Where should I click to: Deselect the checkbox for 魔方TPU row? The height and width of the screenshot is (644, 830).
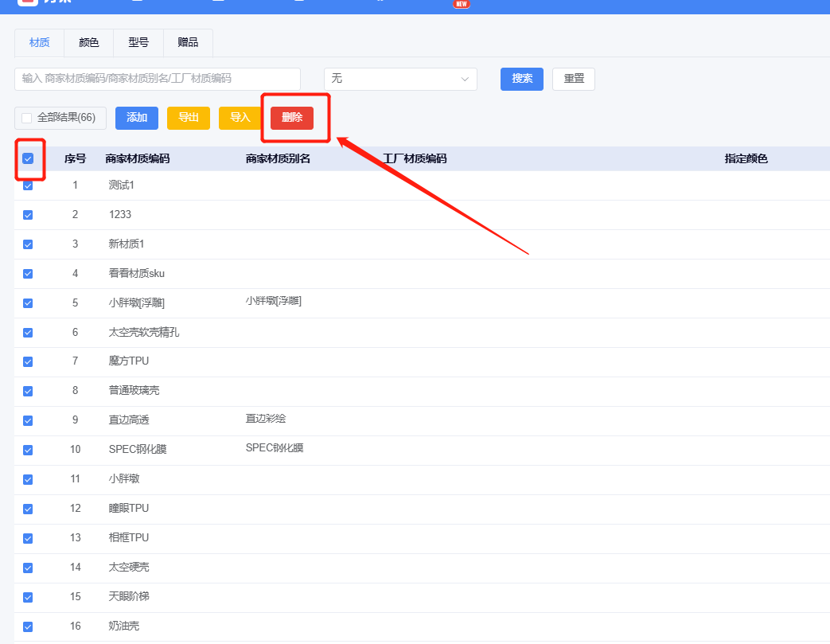click(x=28, y=361)
